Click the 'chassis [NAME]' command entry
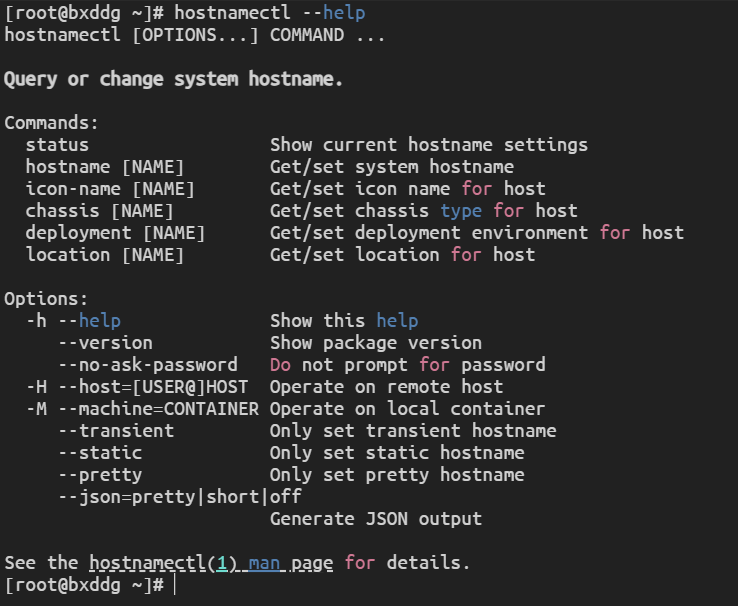This screenshot has height=606, width=738. pos(99,211)
